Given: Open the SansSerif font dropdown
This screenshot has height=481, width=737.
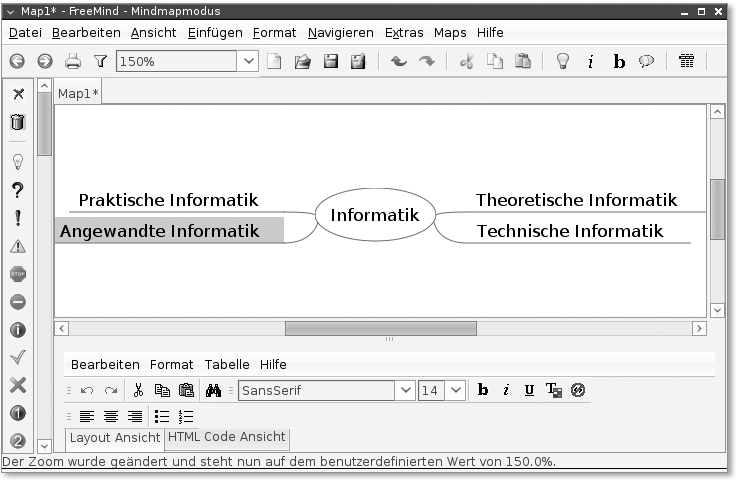Looking at the screenshot, I should (x=404, y=390).
